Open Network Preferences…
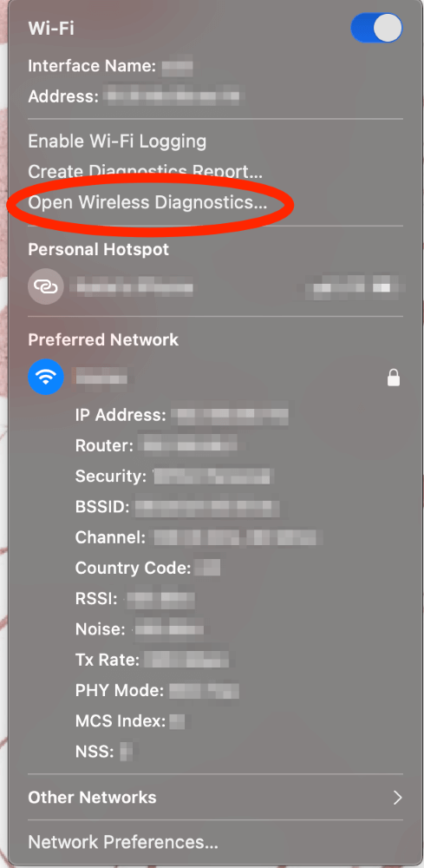 [123, 843]
